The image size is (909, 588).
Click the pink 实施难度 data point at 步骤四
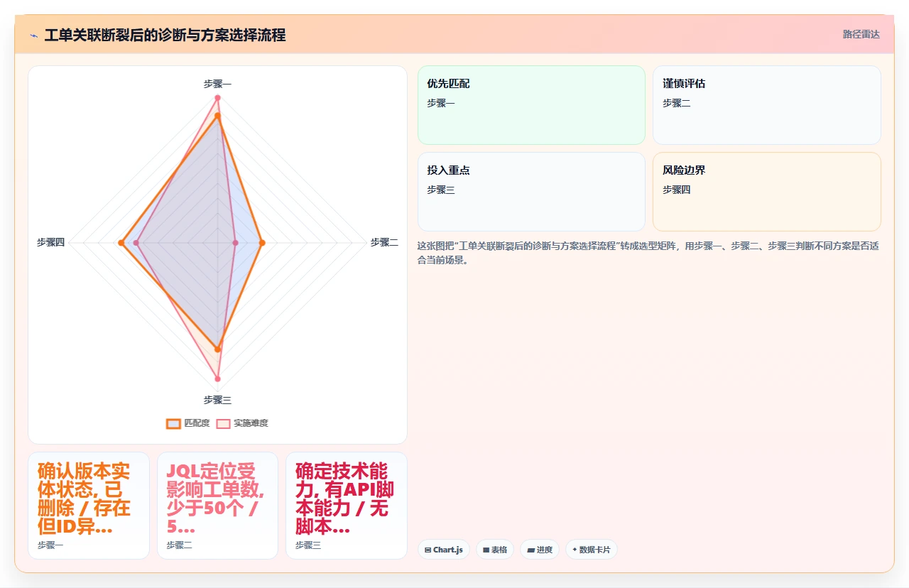pyautogui.click(x=136, y=243)
